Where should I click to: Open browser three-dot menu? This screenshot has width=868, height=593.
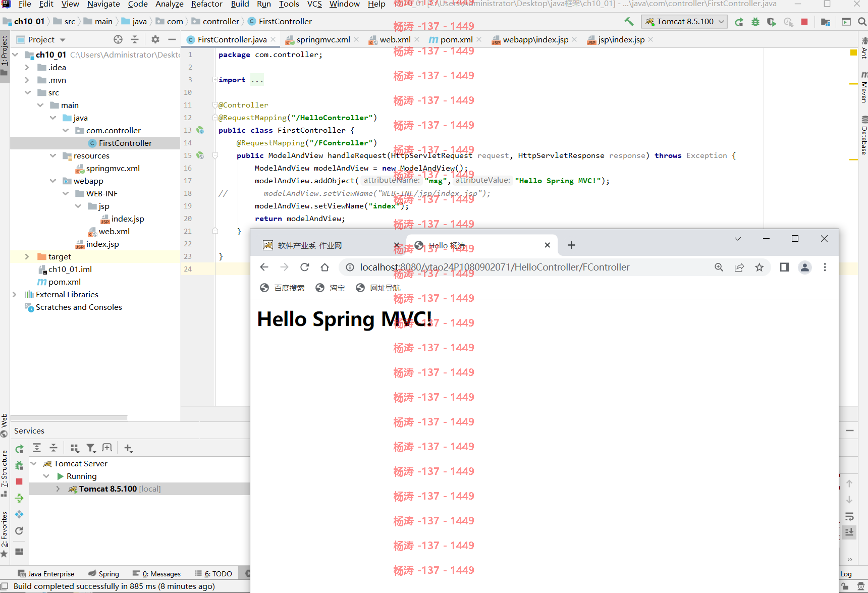825,267
